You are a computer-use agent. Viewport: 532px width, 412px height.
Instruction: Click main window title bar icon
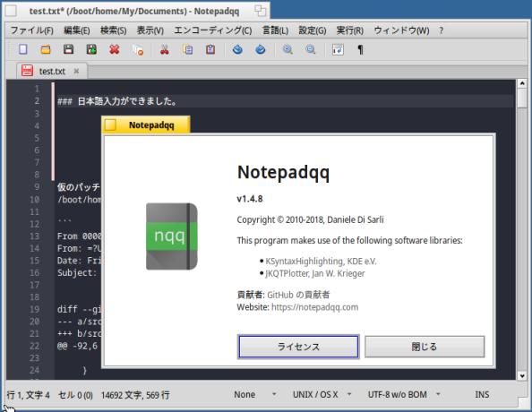coord(11,11)
